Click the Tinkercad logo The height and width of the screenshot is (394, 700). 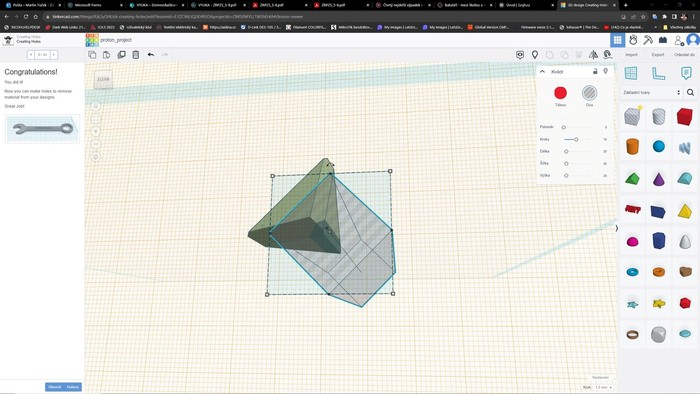(x=92, y=40)
